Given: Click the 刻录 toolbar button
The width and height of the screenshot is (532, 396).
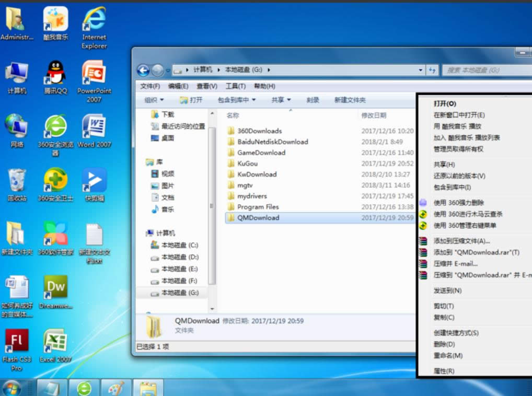Looking at the screenshot, I should pyautogui.click(x=313, y=100).
